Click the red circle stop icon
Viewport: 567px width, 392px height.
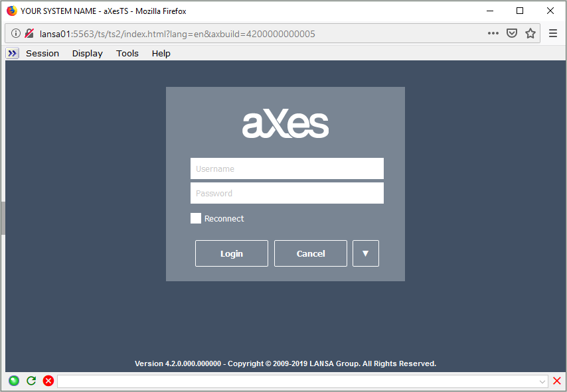pos(48,381)
